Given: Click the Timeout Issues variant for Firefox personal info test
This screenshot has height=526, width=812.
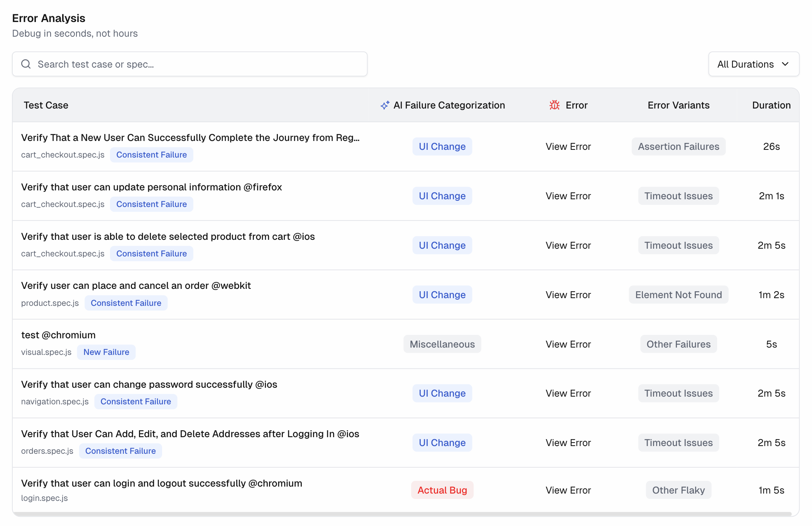Looking at the screenshot, I should click(678, 196).
